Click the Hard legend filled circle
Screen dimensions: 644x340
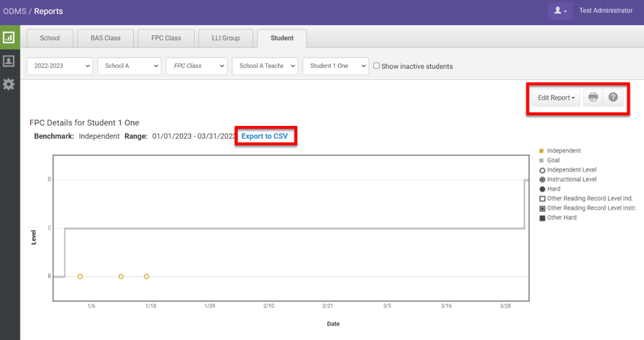point(542,189)
